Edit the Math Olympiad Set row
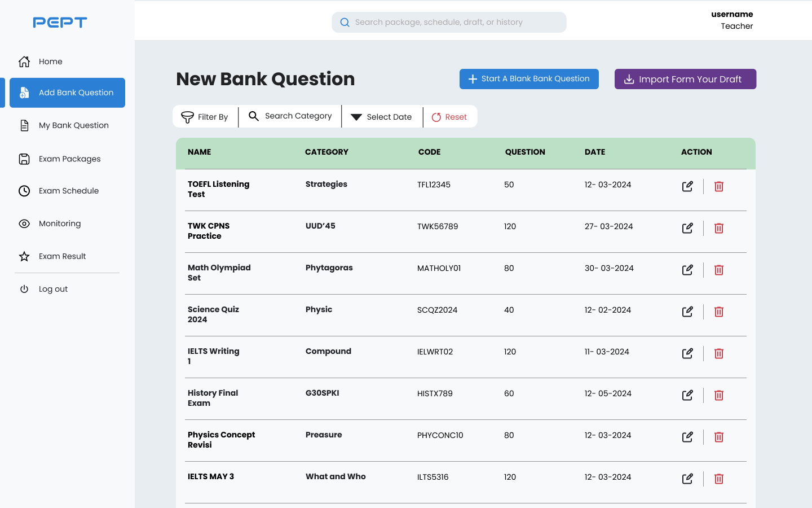Viewport: 812px width, 508px height. tap(687, 270)
